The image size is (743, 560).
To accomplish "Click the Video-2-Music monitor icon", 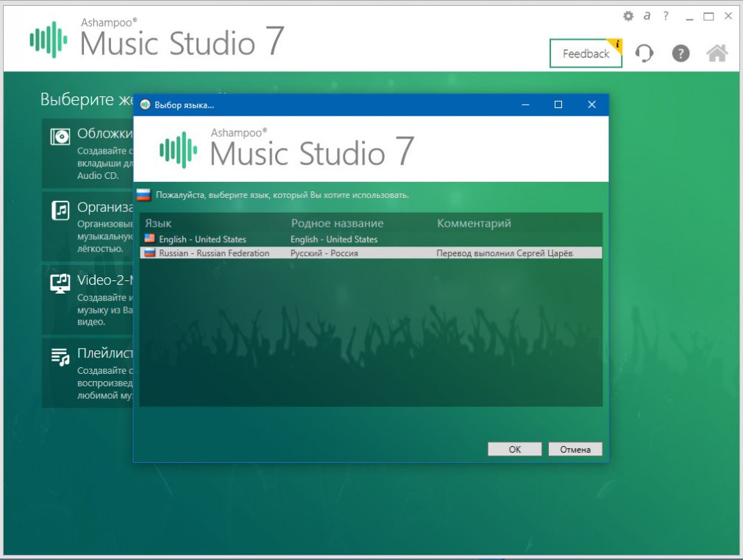I will click(60, 283).
